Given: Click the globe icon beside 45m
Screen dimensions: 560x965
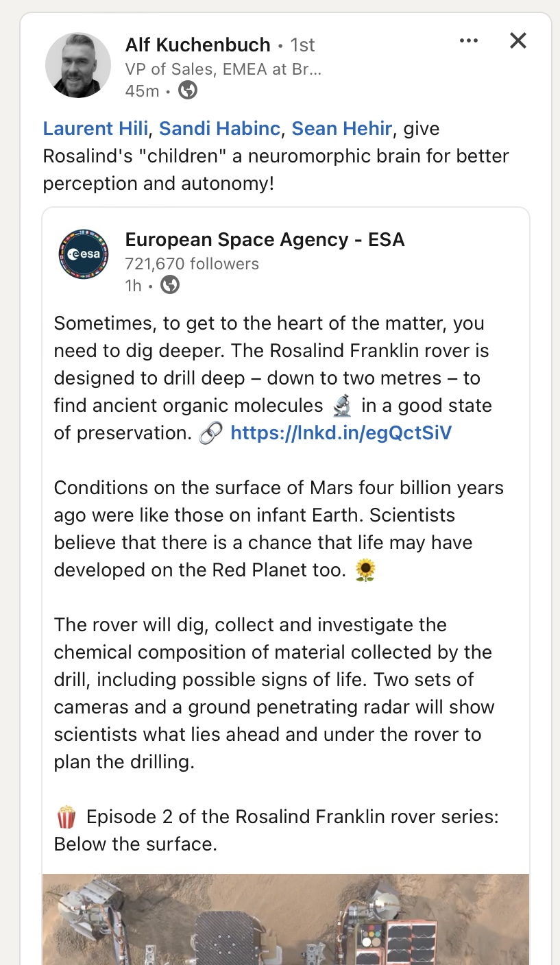Looking at the screenshot, I should tap(188, 90).
